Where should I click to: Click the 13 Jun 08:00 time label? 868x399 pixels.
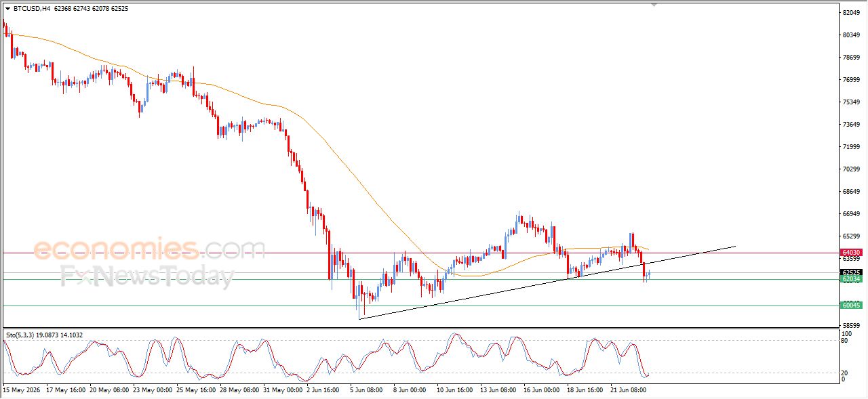[x=500, y=390]
